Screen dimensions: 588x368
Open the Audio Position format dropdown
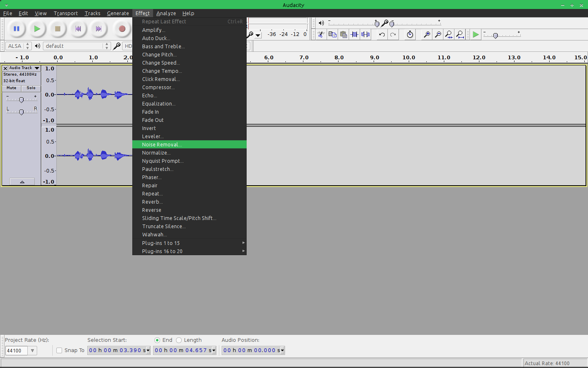tap(282, 350)
